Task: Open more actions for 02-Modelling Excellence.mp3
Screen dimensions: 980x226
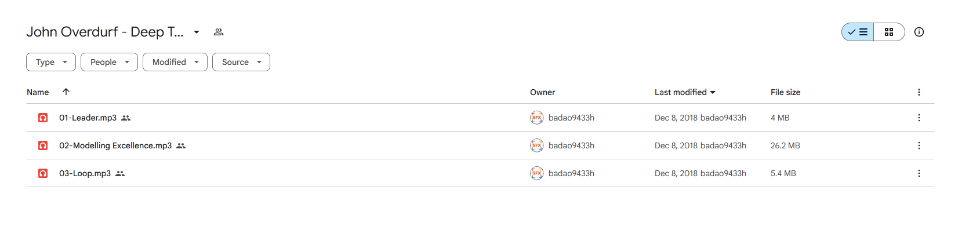Action: point(919,145)
